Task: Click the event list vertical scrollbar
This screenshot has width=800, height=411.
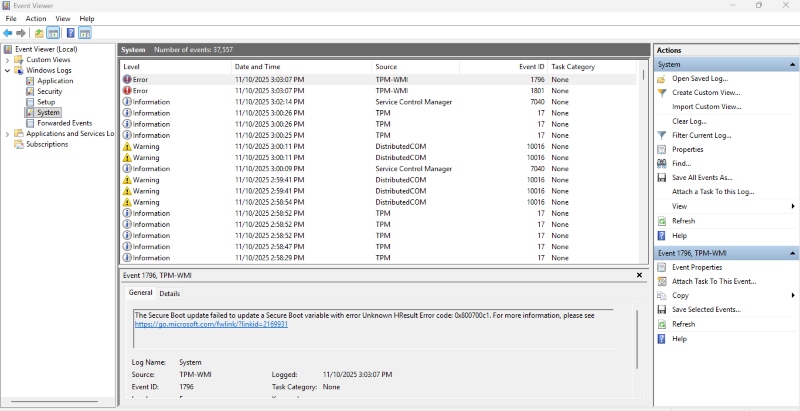Action: click(643, 160)
